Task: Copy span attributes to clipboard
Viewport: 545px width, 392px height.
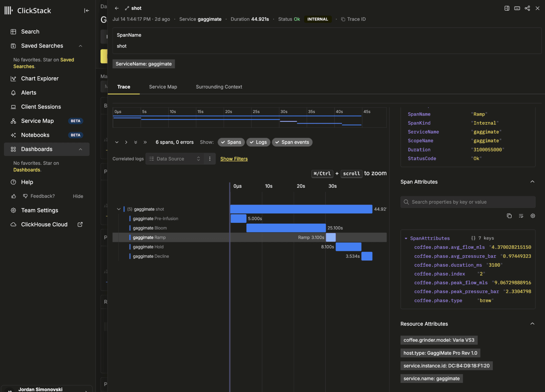Action: [509, 216]
